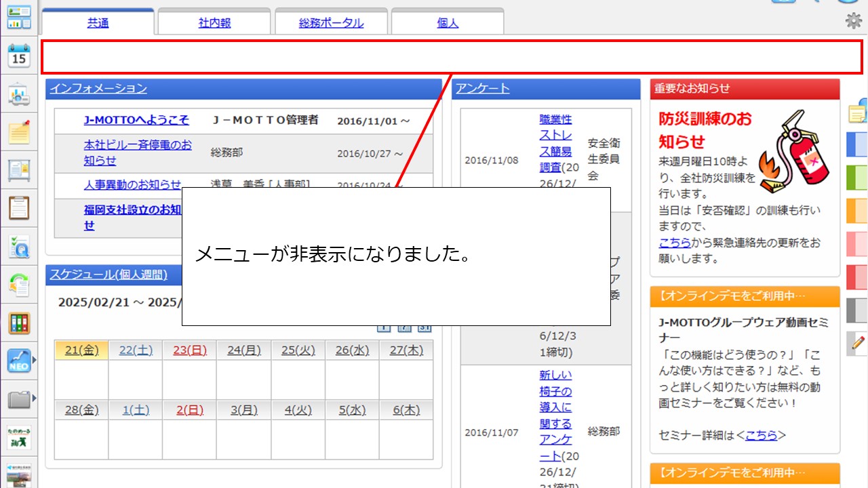The image size is (868, 488).
Task: Open 本社ビル一斉停電のお知らせ notice
Action: (138, 152)
